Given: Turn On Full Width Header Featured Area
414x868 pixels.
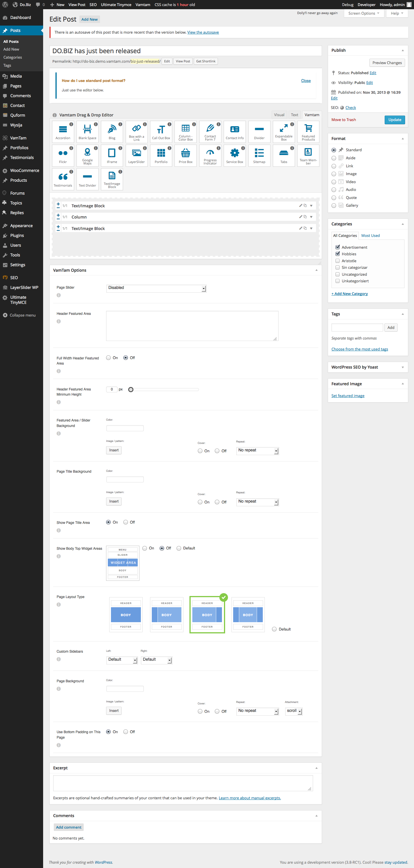Looking at the screenshot, I should point(108,358).
